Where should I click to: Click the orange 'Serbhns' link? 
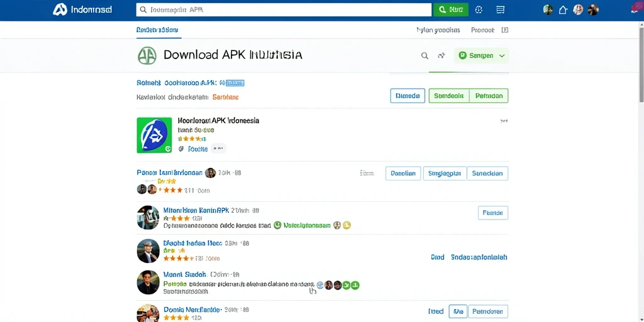[226, 97]
